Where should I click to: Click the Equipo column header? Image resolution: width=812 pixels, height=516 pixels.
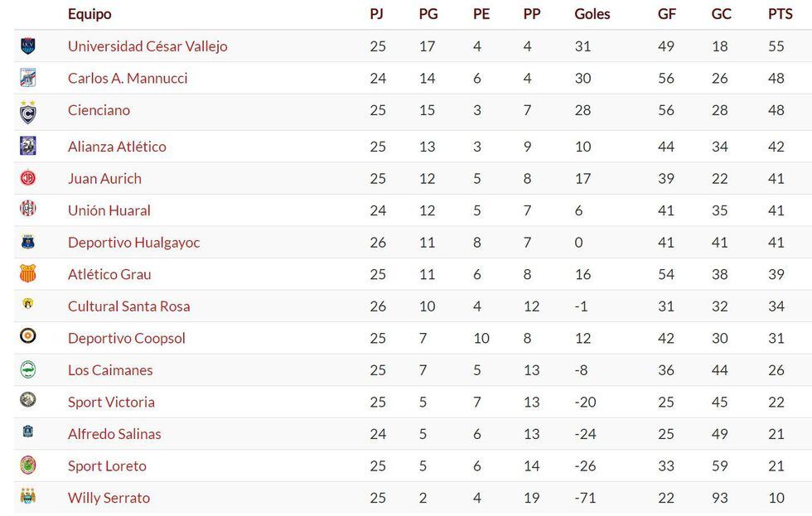pyautogui.click(x=89, y=14)
